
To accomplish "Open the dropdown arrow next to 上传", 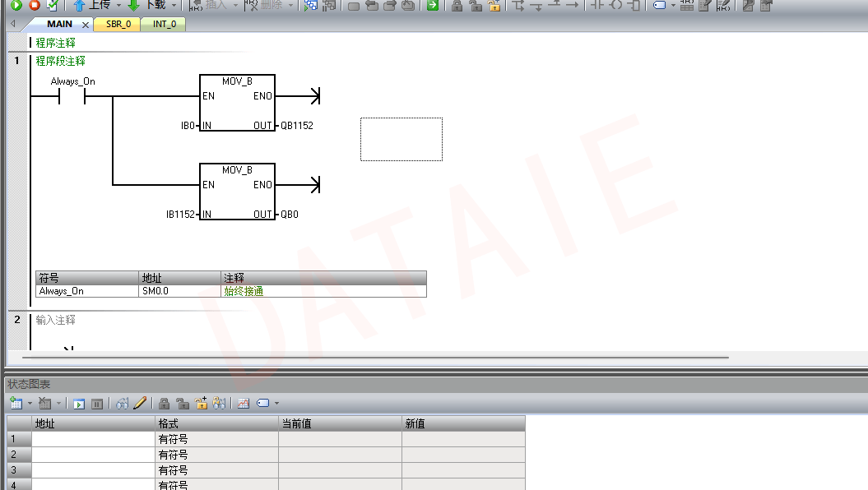I will tap(118, 6).
